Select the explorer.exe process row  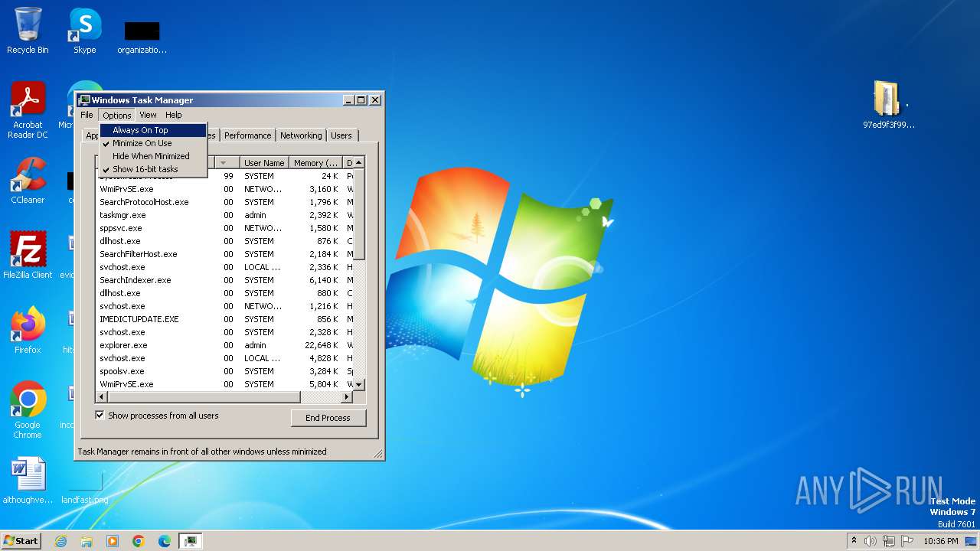(224, 345)
